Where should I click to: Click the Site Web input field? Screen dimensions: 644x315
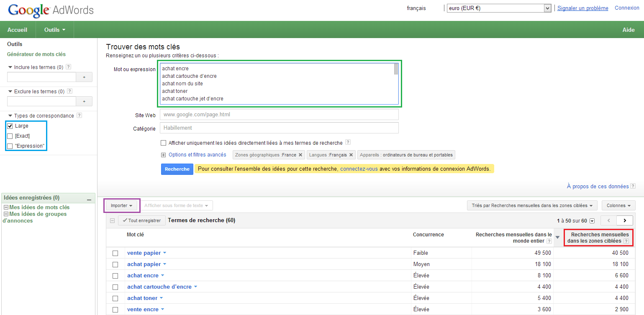pos(279,115)
